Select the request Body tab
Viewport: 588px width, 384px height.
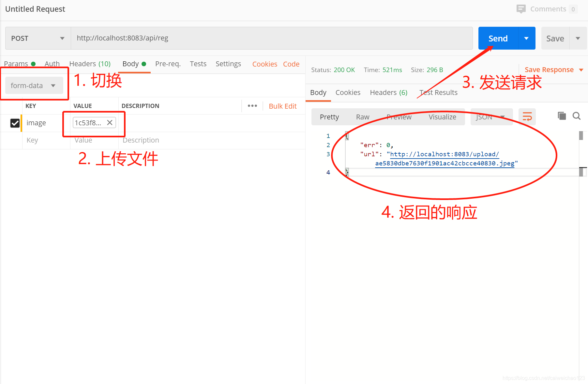pyautogui.click(x=134, y=64)
